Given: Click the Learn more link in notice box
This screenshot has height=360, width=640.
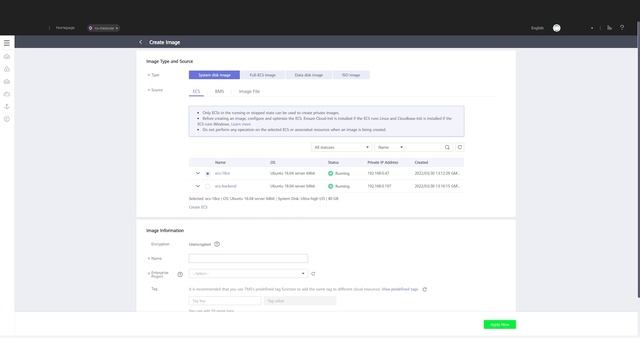Looking at the screenshot, I should pyautogui.click(x=241, y=124).
